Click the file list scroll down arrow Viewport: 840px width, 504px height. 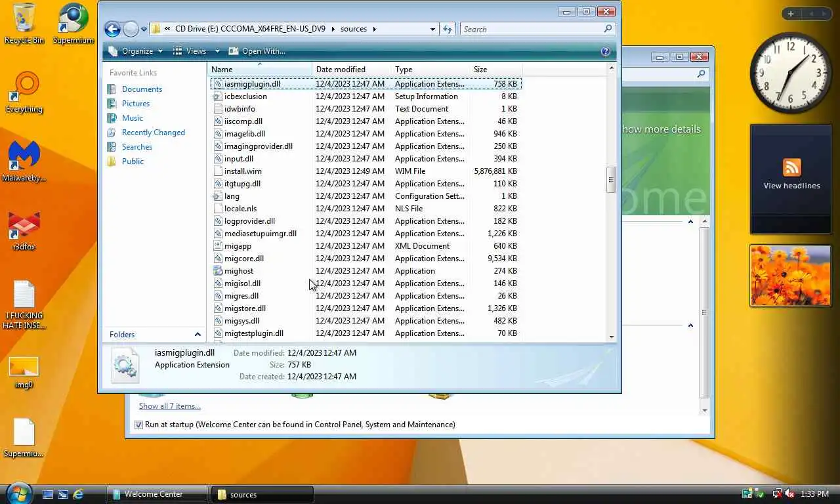pos(611,337)
